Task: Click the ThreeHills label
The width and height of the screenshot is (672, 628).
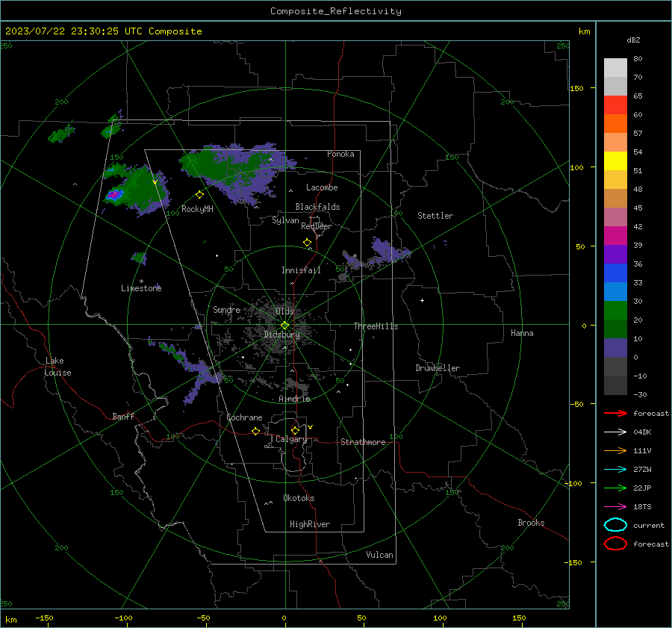Action: coord(376,326)
